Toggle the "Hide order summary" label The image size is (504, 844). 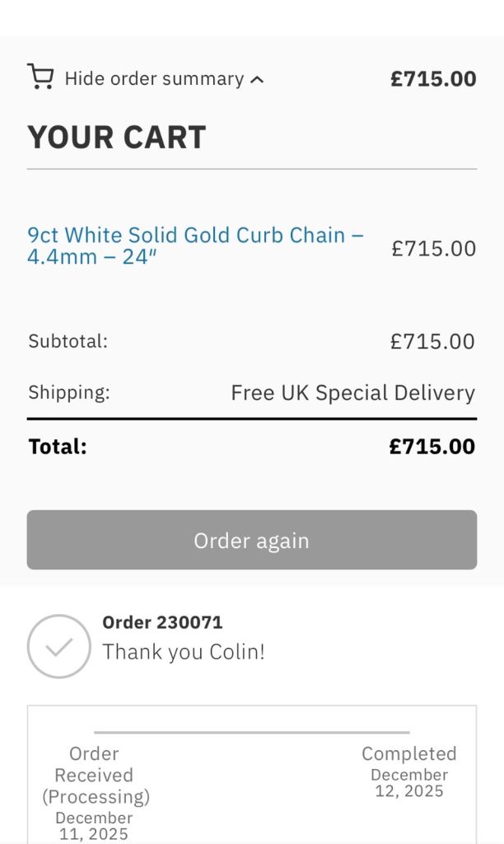(154, 79)
